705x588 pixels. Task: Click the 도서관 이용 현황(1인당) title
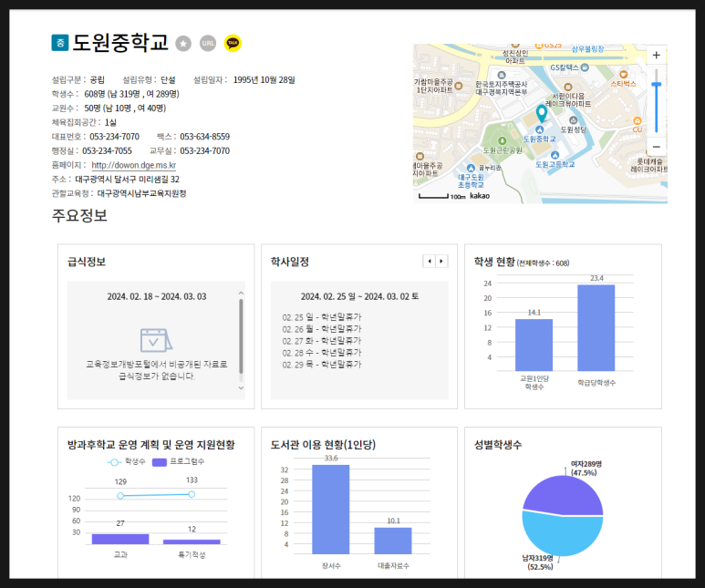click(323, 445)
